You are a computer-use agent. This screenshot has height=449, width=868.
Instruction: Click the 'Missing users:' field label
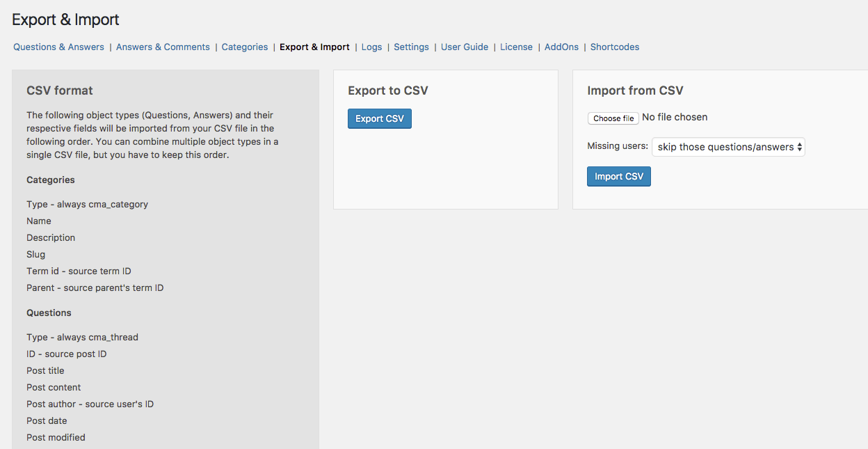(618, 147)
